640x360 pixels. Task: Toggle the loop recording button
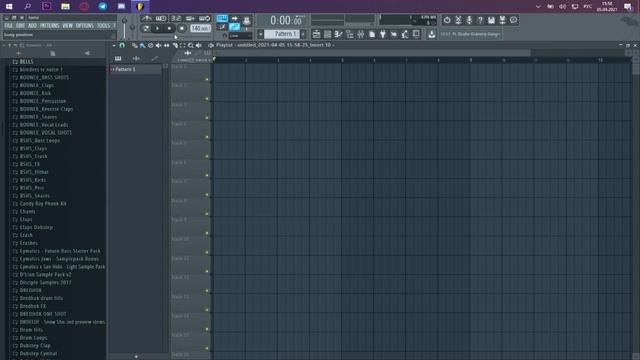coord(205,18)
